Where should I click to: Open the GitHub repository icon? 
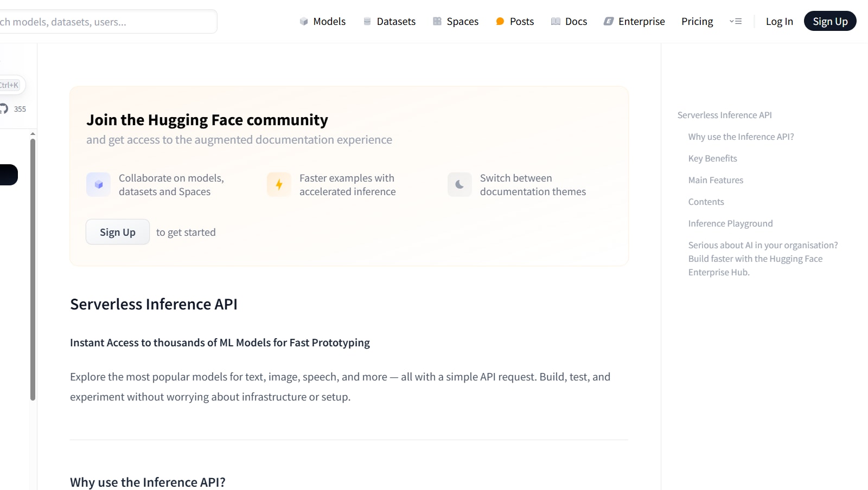[x=4, y=109]
